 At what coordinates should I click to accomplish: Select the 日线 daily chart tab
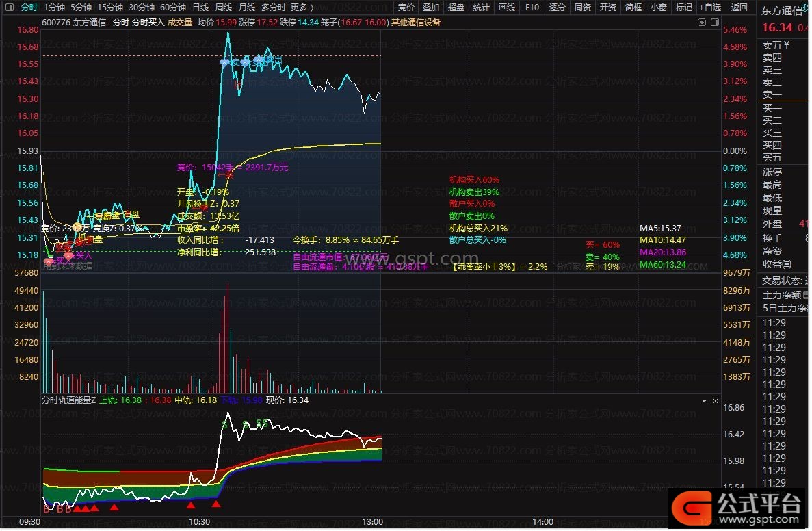pos(200,8)
